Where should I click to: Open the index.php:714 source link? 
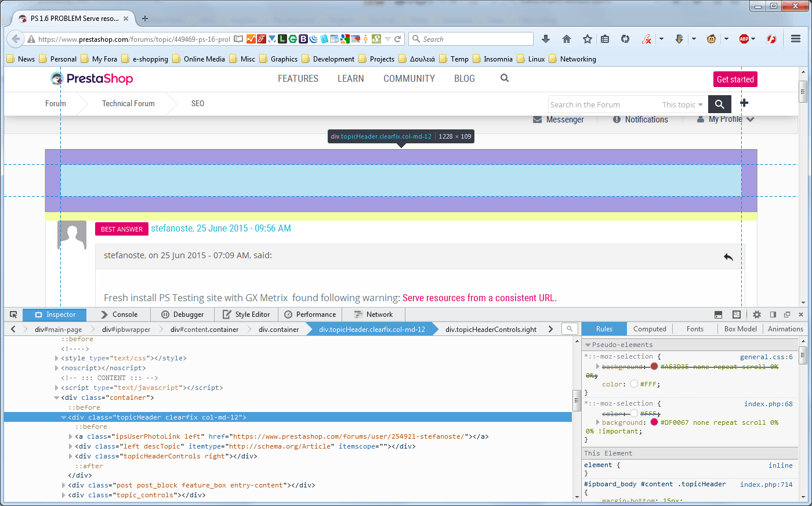coord(766,484)
